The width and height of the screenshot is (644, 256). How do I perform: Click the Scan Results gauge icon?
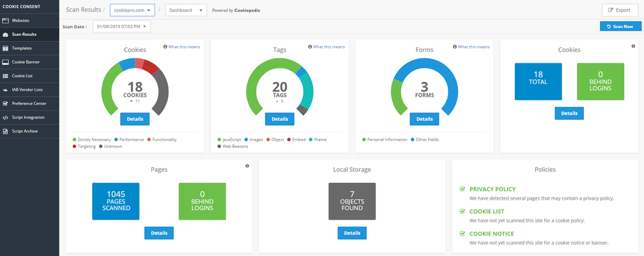click(5, 34)
